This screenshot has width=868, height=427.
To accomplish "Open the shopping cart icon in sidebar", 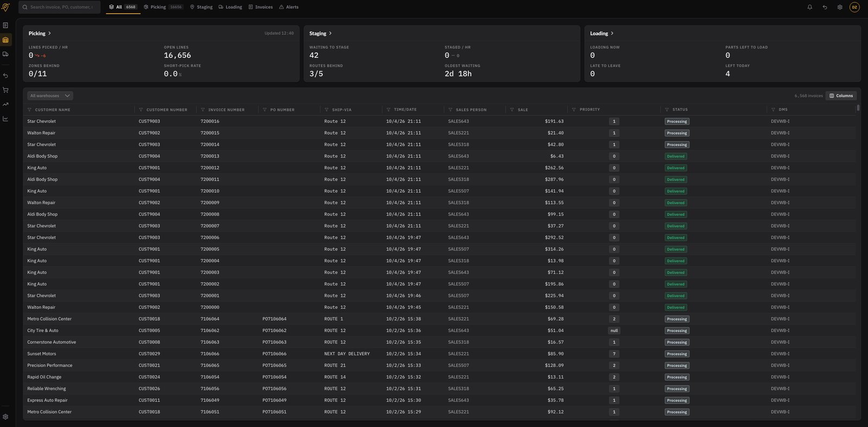I will tap(5, 90).
